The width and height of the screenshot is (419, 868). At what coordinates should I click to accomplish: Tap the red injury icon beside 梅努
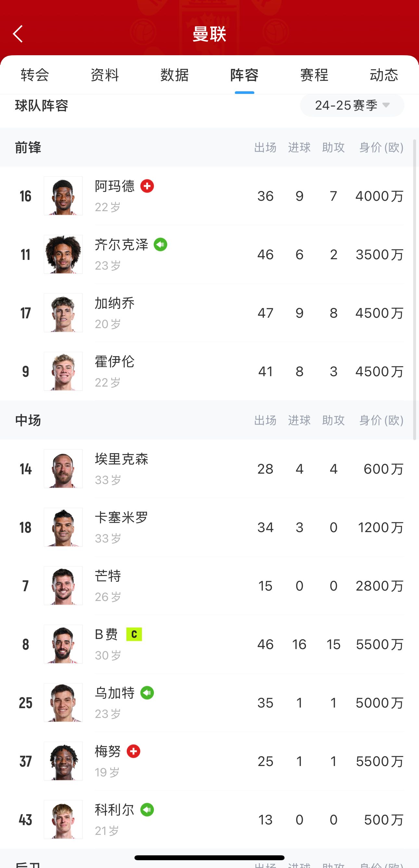click(134, 751)
